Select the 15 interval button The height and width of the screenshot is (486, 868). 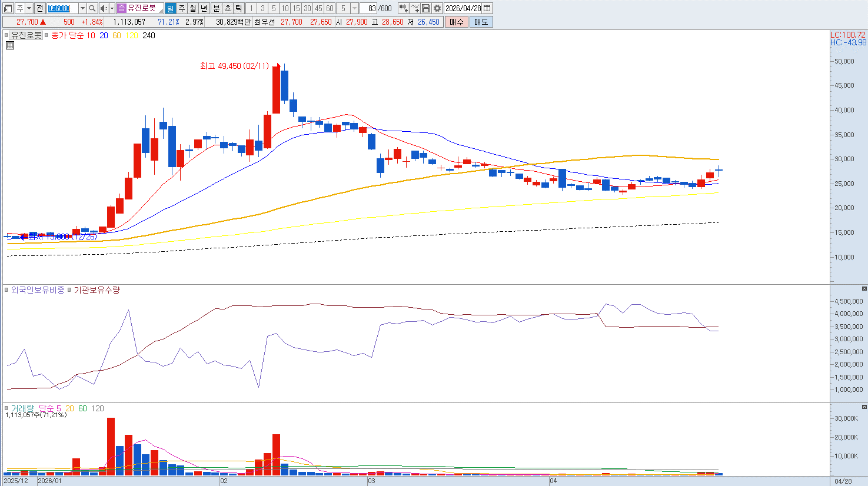(x=296, y=8)
